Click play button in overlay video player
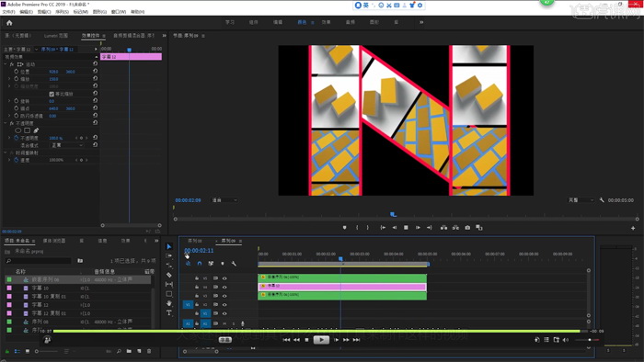 321,340
